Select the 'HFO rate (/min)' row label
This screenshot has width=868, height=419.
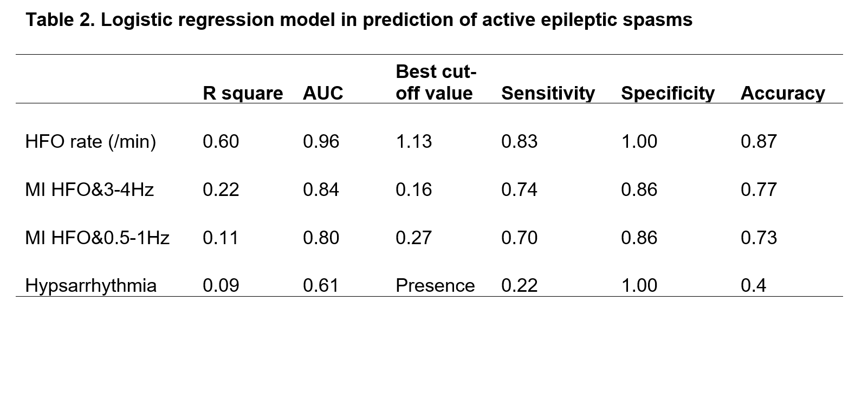pyautogui.click(x=90, y=141)
